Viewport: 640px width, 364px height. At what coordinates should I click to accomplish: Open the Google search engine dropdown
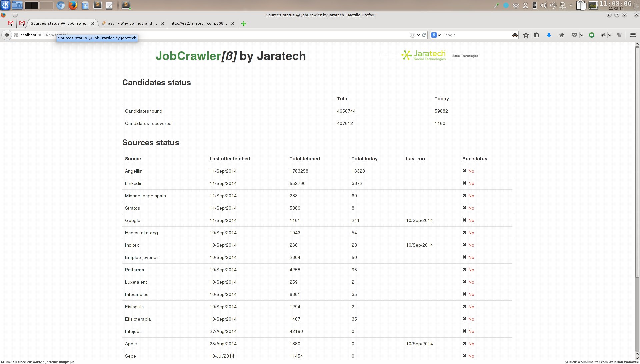click(436, 35)
